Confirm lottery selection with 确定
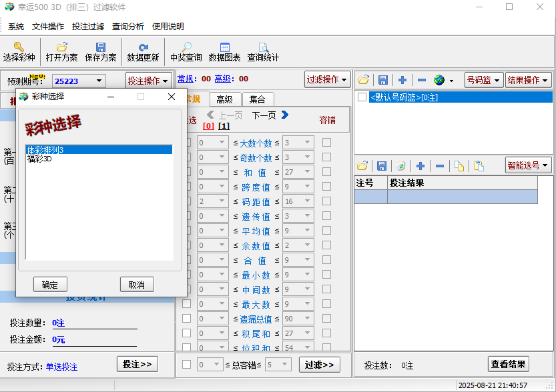This screenshot has height=392, width=556. (x=50, y=285)
